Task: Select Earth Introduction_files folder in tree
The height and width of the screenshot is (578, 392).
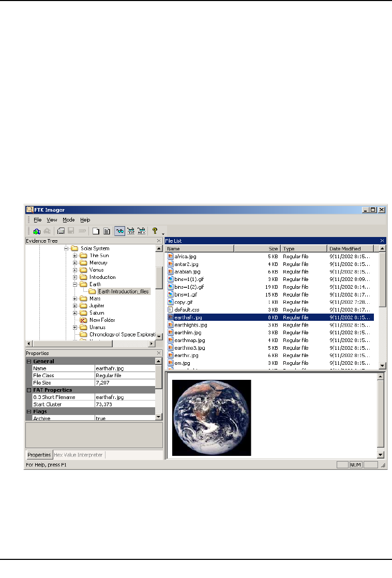Action: 123,291
